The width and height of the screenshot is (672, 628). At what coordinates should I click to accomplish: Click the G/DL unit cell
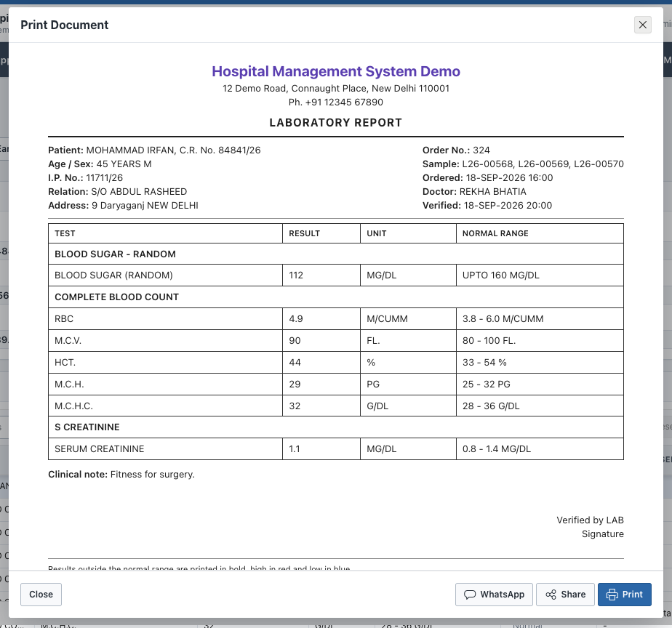pyautogui.click(x=409, y=406)
